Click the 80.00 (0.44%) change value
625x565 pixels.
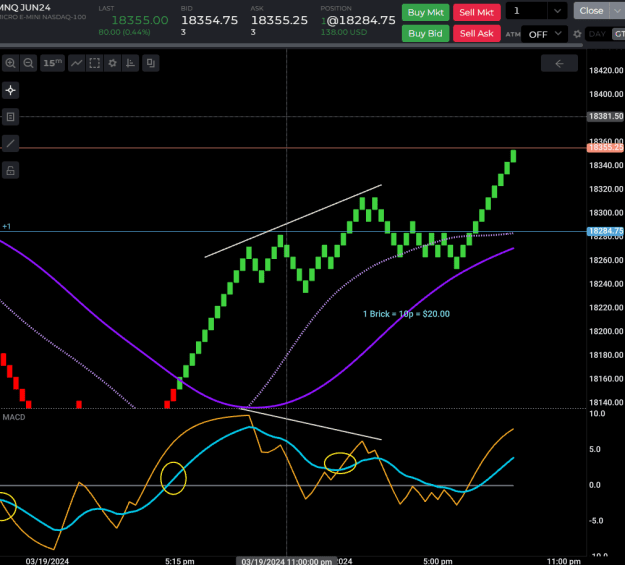click(x=124, y=32)
